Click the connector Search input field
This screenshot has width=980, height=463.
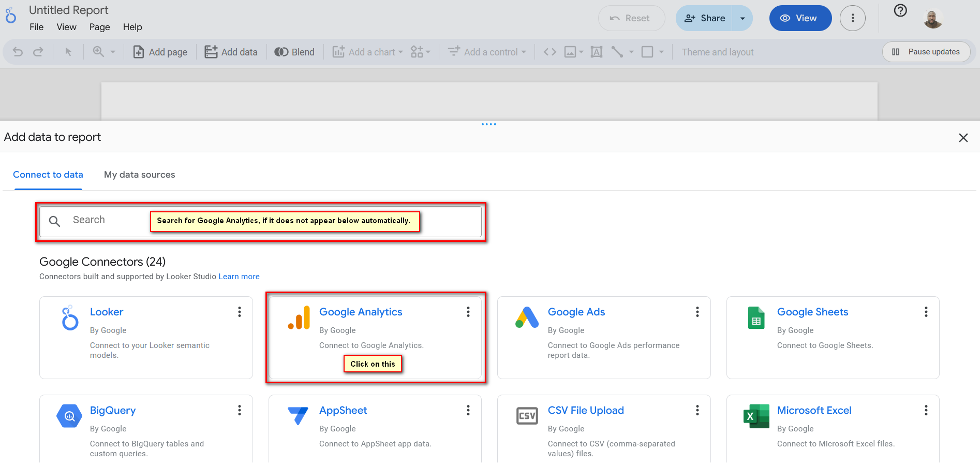pyautogui.click(x=260, y=222)
